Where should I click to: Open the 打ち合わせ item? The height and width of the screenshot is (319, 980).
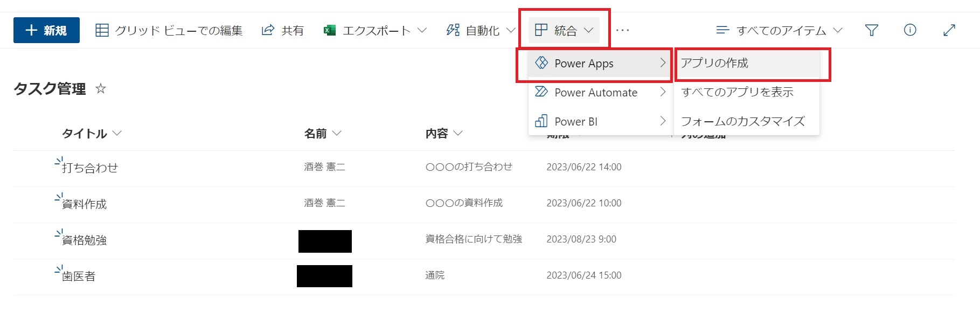[x=89, y=168]
